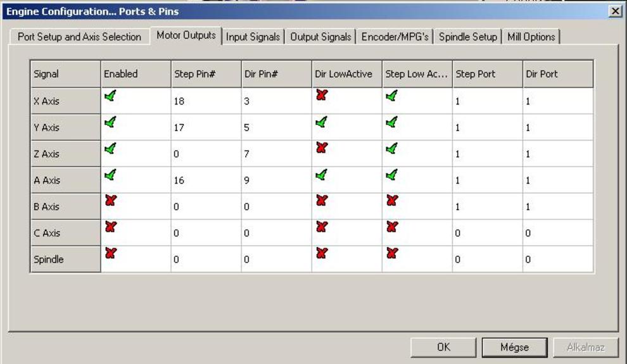Select the A Axis Dir Pin# cell
The height and width of the screenshot is (364, 627).
coord(276,180)
